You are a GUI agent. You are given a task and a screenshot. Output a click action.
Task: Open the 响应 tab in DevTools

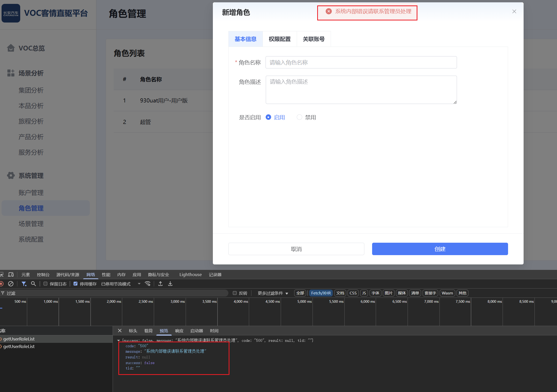coord(179,331)
